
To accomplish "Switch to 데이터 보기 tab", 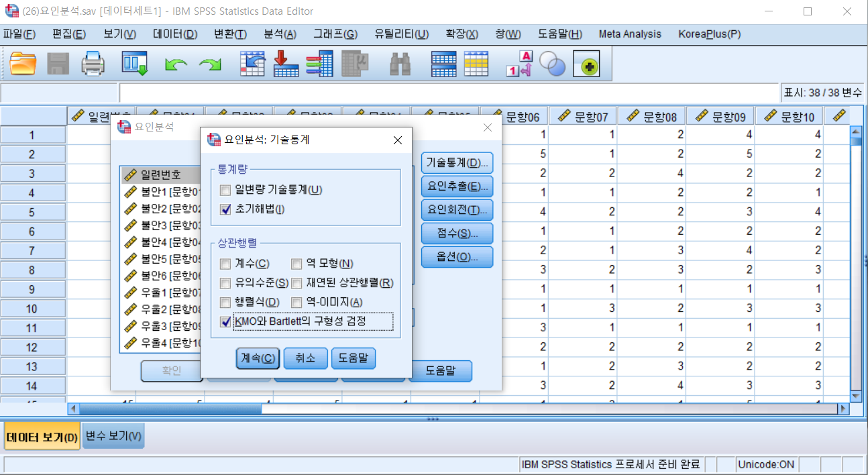I will (x=42, y=437).
